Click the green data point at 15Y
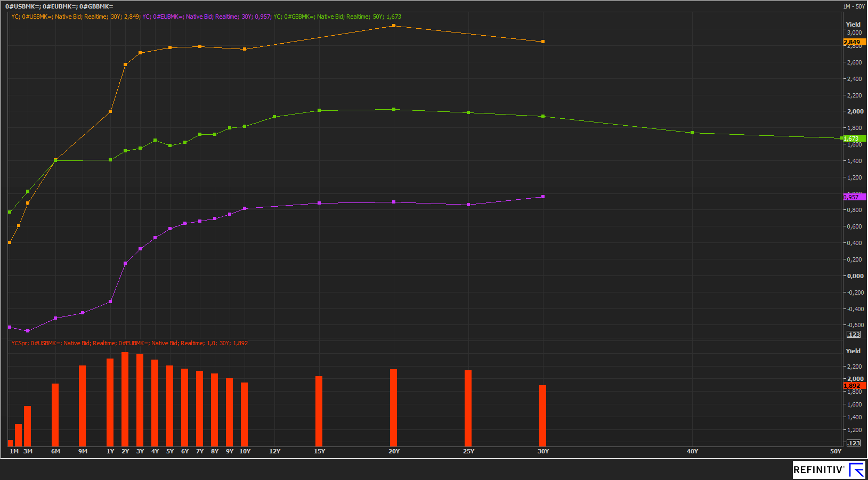 (x=319, y=110)
